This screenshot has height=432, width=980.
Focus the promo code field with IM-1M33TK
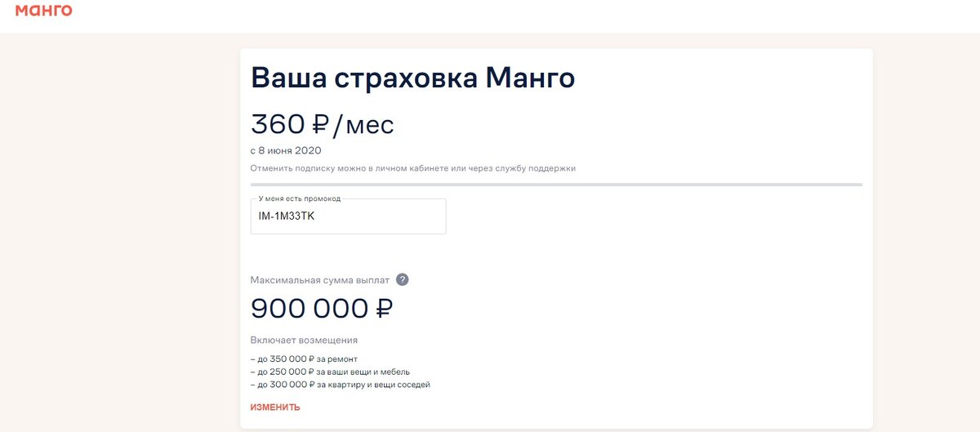point(349,216)
